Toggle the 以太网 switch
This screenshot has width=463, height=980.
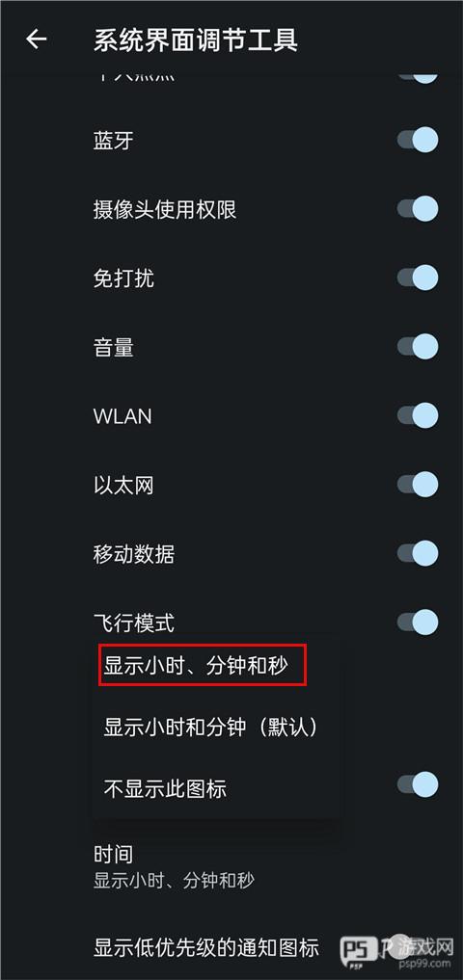418,485
